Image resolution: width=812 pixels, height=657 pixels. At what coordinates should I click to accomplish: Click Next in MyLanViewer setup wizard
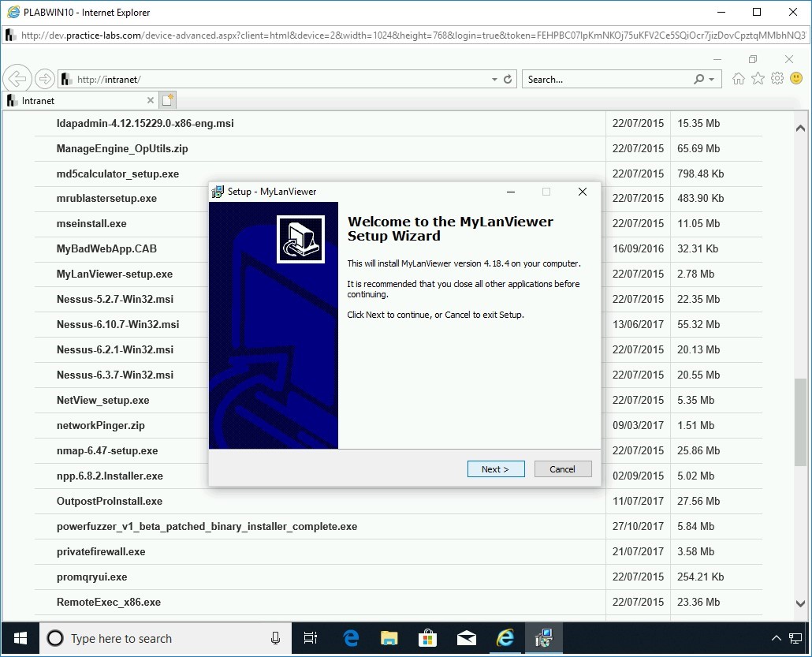[x=495, y=469]
